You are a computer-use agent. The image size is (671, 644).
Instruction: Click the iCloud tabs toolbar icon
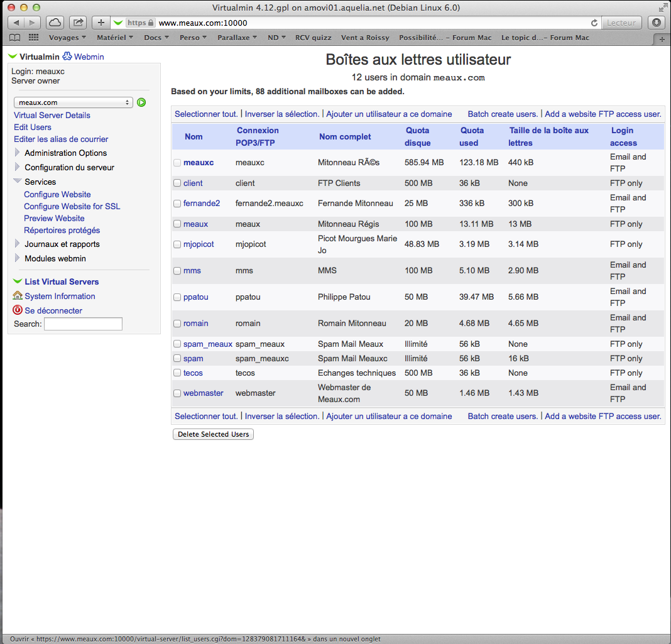(55, 23)
